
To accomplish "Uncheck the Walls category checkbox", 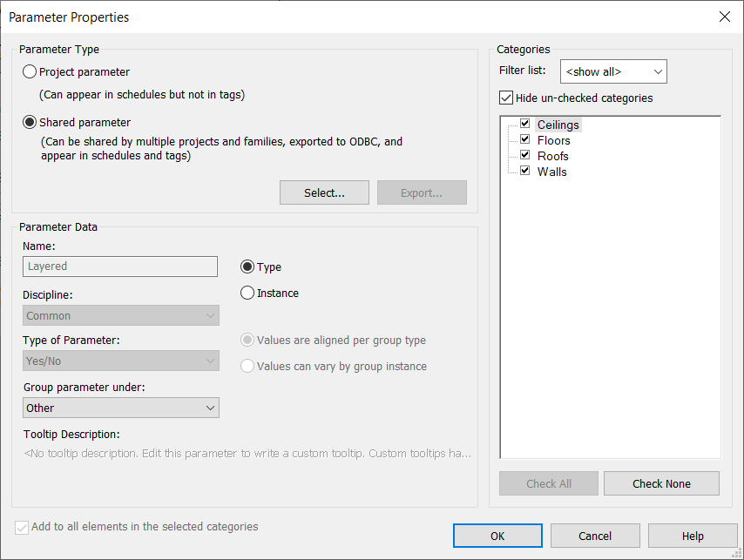I will coord(524,170).
